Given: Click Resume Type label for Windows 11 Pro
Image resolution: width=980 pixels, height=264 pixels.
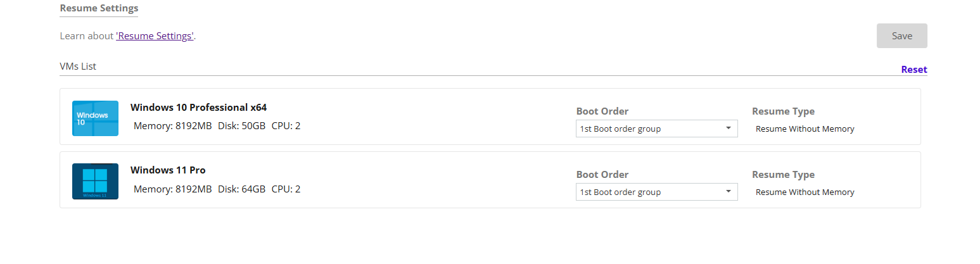Looking at the screenshot, I should 783,175.
